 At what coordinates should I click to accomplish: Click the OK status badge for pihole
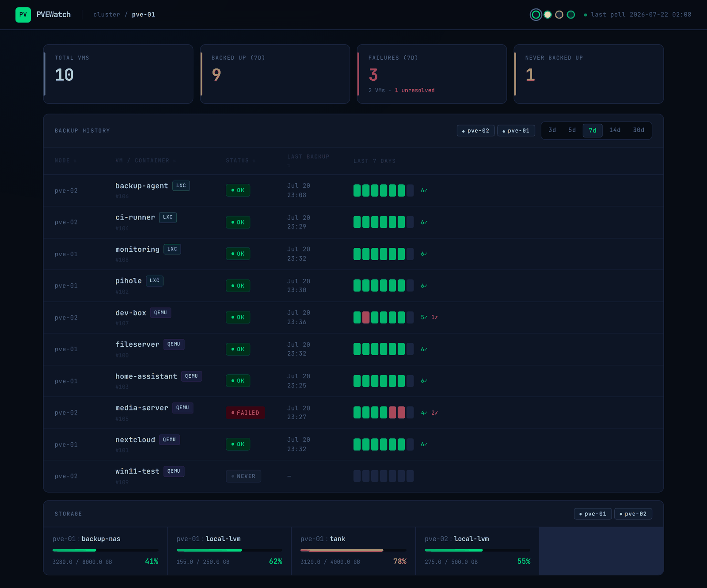coord(238,286)
